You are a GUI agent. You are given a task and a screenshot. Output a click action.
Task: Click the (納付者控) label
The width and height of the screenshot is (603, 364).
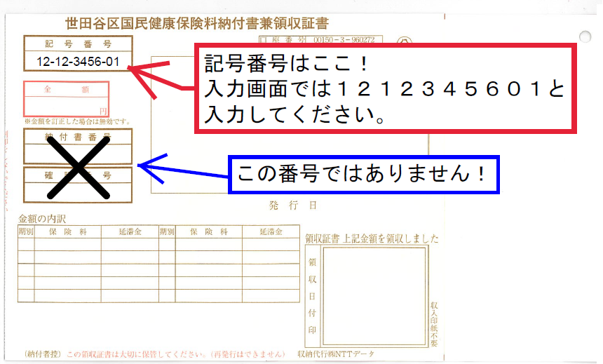pyautogui.click(x=42, y=354)
